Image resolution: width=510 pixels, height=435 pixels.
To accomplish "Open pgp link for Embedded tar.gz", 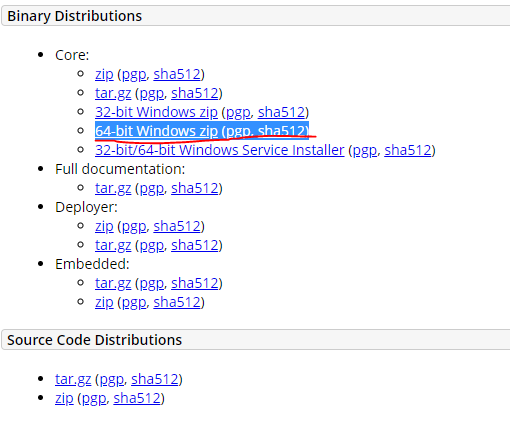I will click(x=152, y=283).
